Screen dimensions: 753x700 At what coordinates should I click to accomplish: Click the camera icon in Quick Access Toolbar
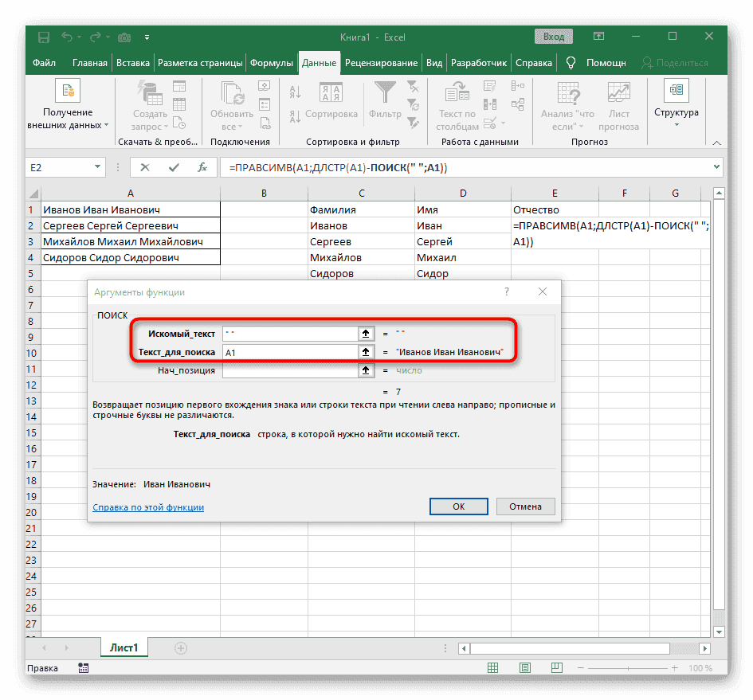124,37
